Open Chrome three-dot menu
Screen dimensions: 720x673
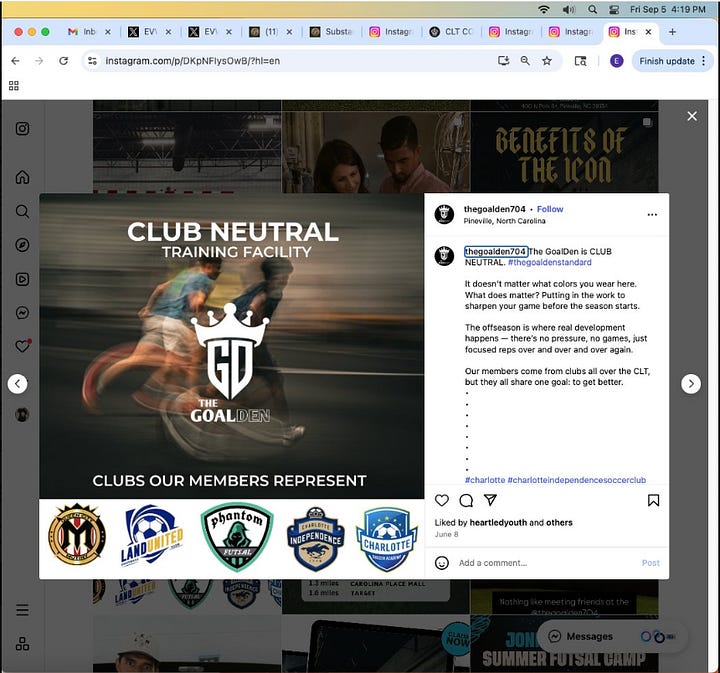703,61
